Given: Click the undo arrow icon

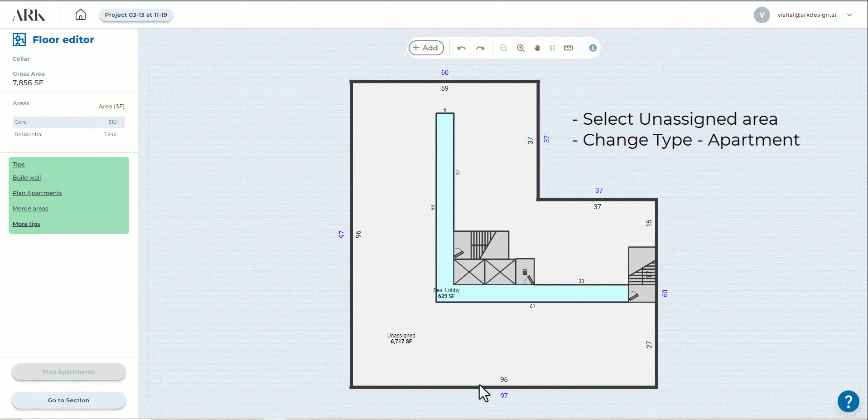Looking at the screenshot, I should [x=461, y=48].
